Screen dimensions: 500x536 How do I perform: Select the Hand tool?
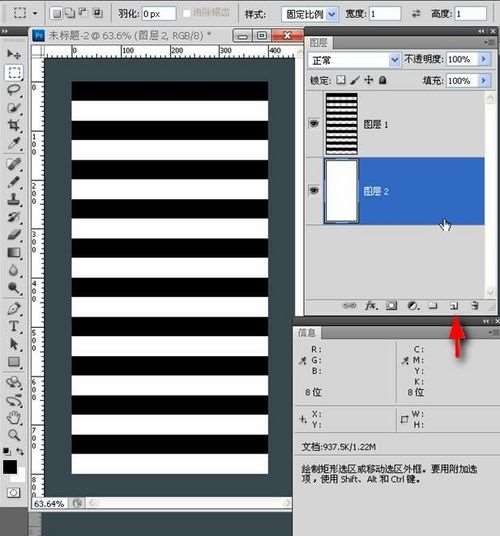click(14, 418)
